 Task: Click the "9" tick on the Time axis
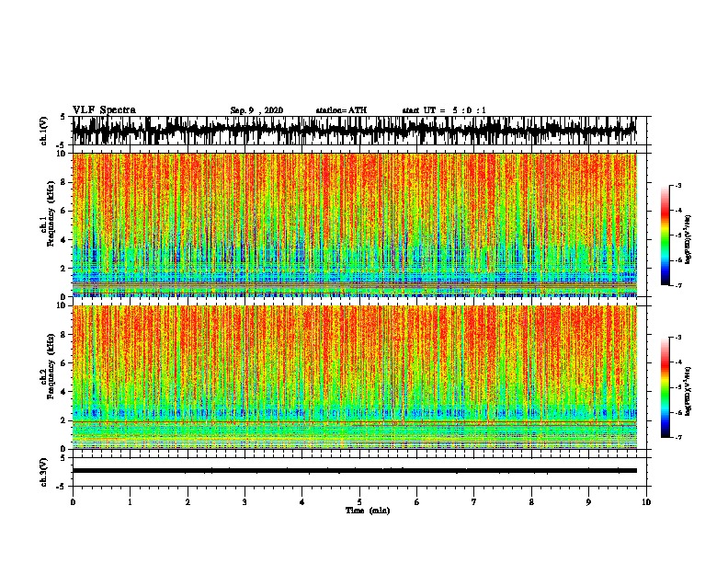point(588,502)
